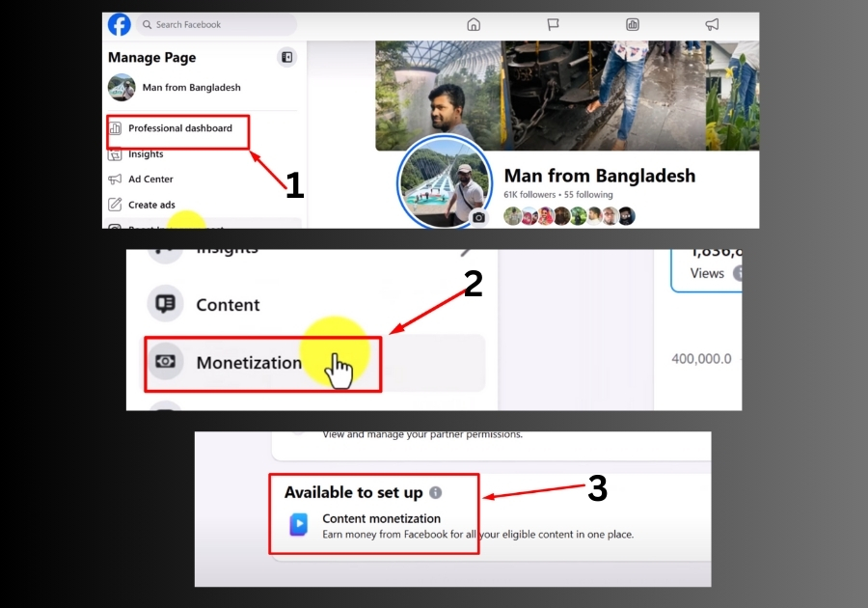Click the Content speech-bubble icon
The height and width of the screenshot is (608, 868).
point(165,303)
